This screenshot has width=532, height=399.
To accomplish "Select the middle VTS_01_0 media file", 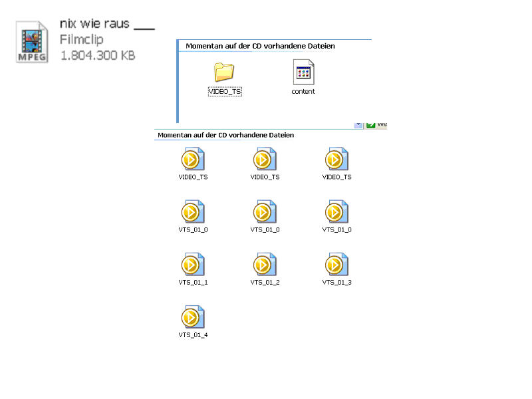I will coord(265,212).
